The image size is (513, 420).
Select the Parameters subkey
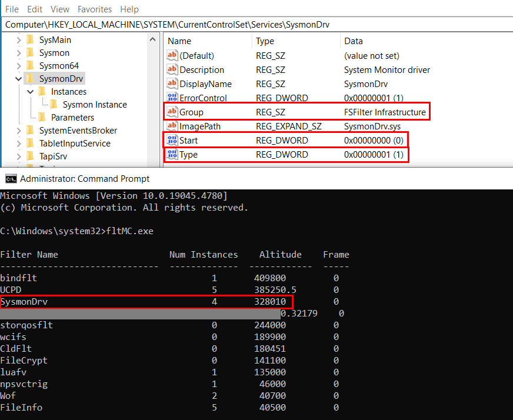click(72, 118)
